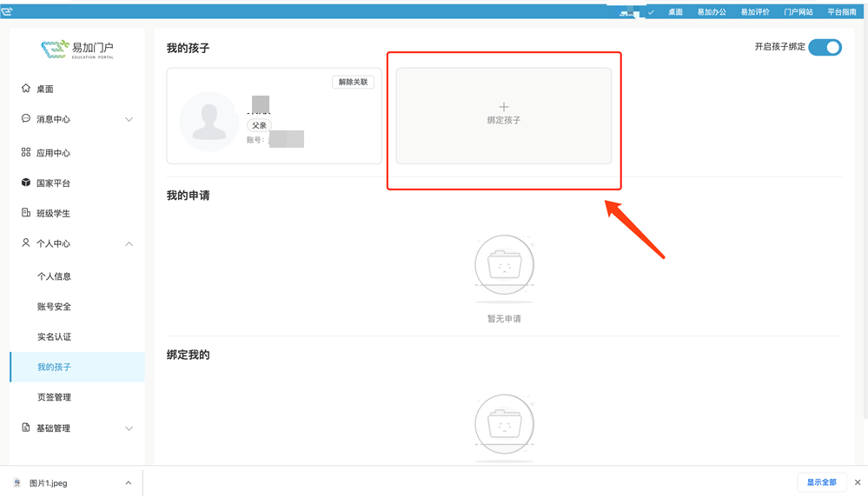This screenshot has width=868, height=498.
Task: Click the 易加门户 logo
Action: [x=77, y=50]
